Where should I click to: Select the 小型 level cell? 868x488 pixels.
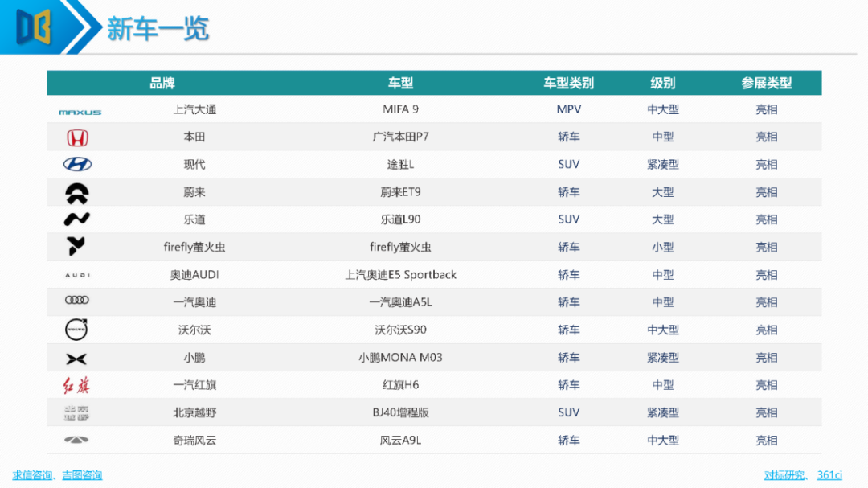[662, 247]
